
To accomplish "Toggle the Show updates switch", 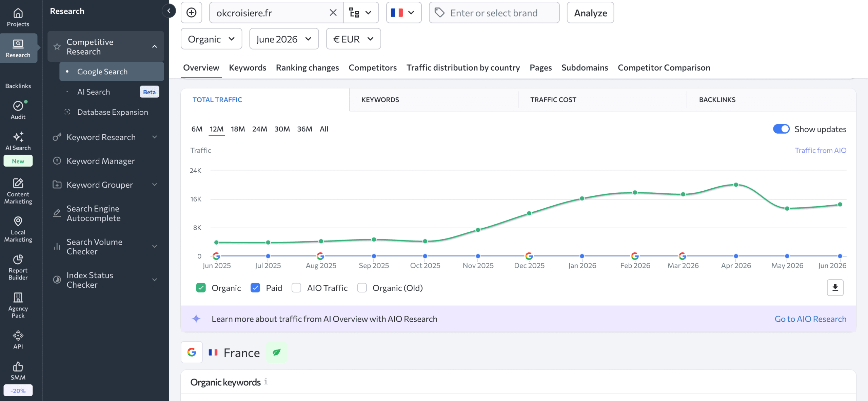I will [x=781, y=129].
